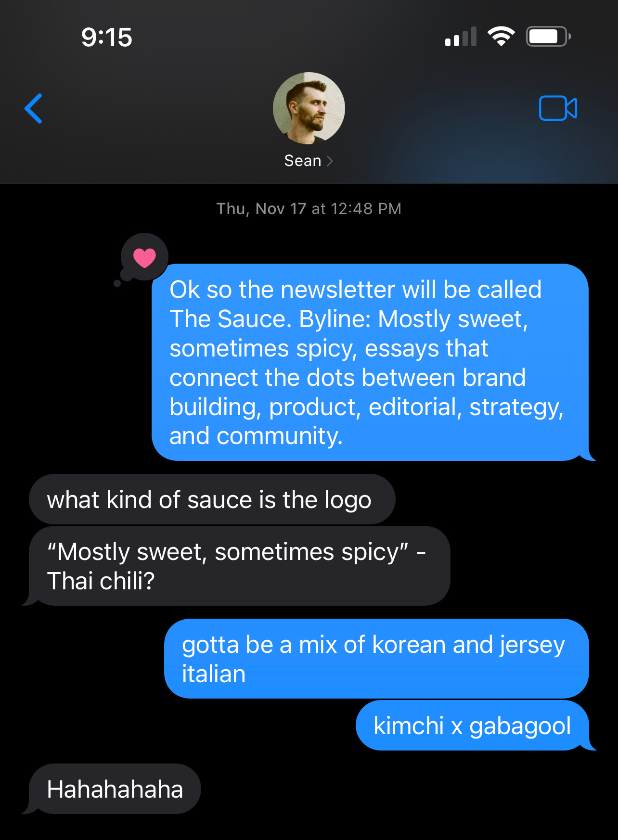
Task: Select the newsletter The Sauce message
Action: pyautogui.click(x=370, y=362)
